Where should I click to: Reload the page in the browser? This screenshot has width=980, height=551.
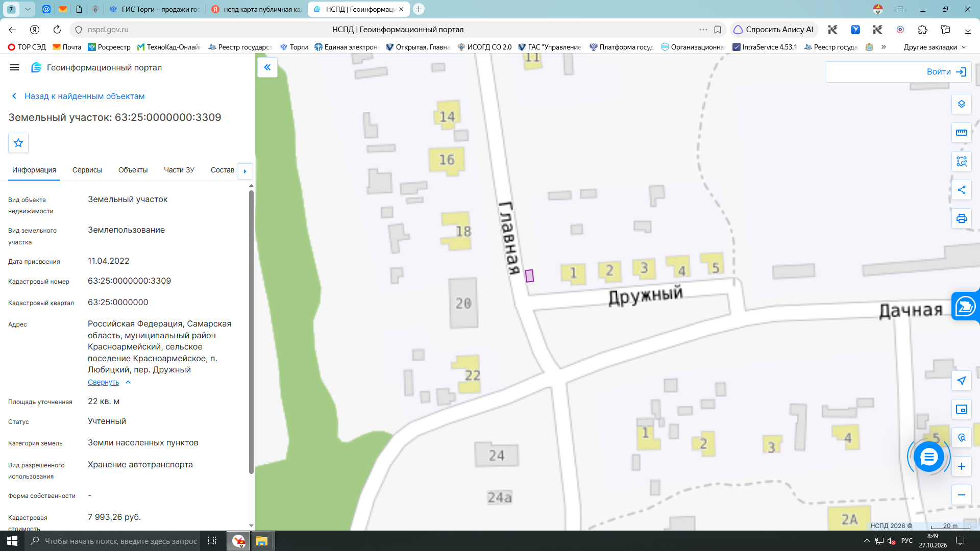pos(57,30)
